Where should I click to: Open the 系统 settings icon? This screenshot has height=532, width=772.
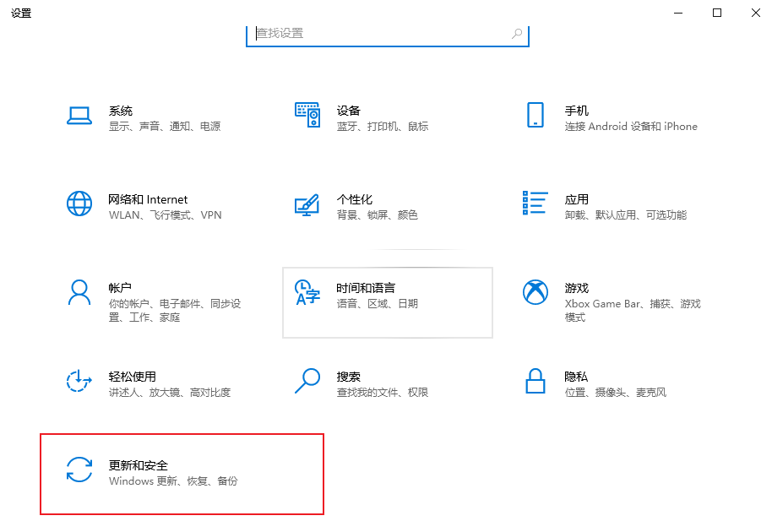[x=79, y=117]
